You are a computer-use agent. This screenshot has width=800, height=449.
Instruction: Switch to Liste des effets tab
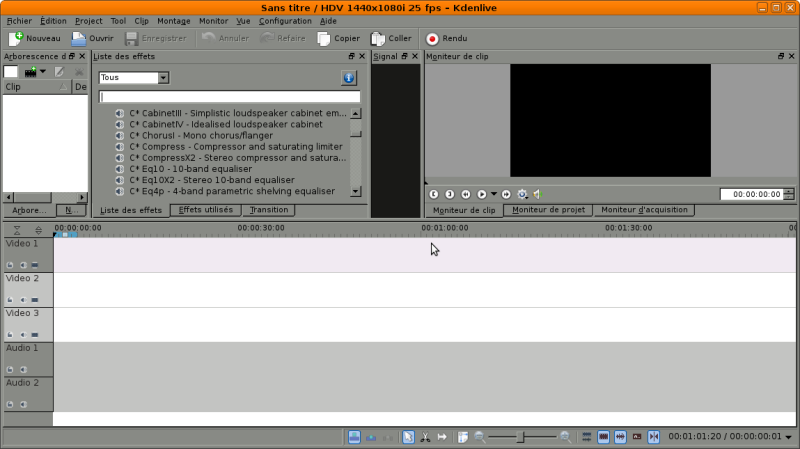[131, 210]
